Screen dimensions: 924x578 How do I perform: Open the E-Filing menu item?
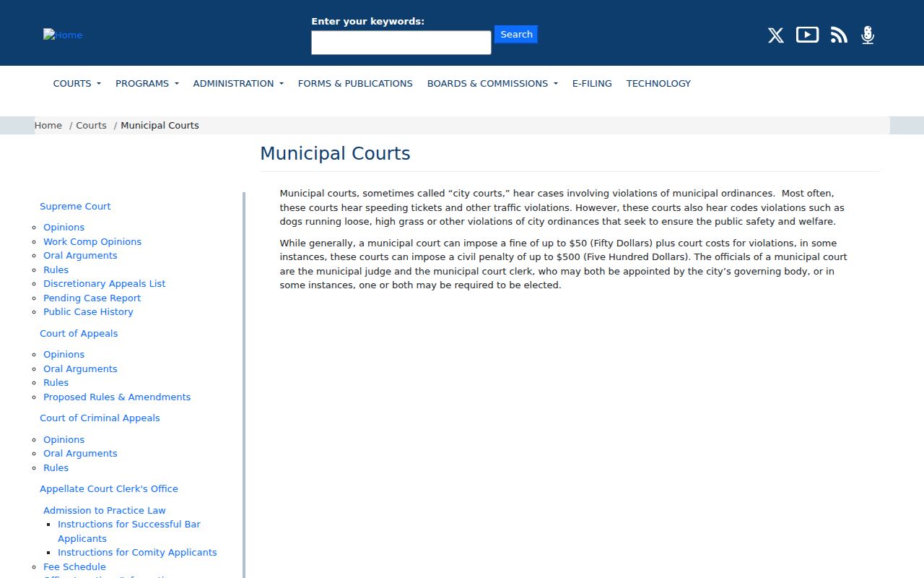(x=592, y=83)
